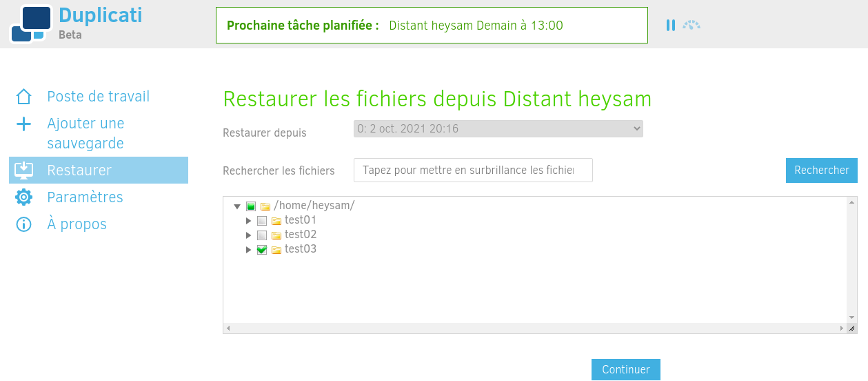Click the Rechercher button
This screenshot has width=868, height=381.
pos(822,170)
